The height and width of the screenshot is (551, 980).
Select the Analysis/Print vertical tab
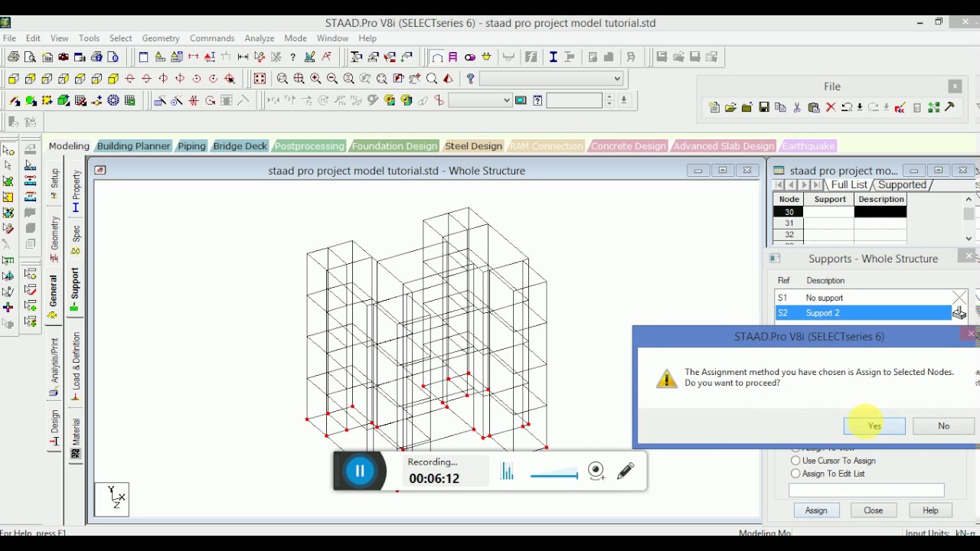click(x=54, y=366)
